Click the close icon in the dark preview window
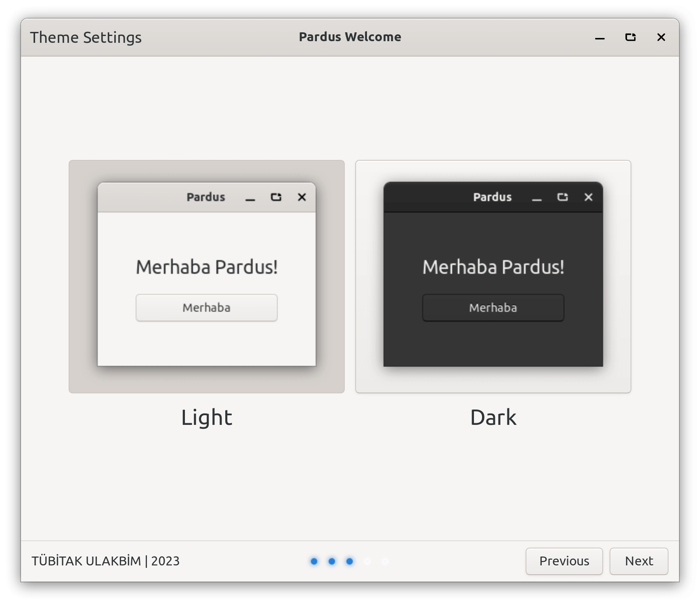 coord(588,197)
